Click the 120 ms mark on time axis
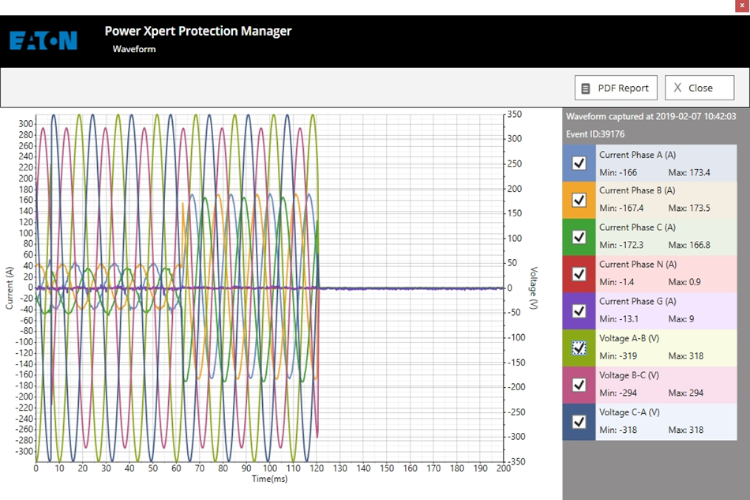 click(x=318, y=468)
